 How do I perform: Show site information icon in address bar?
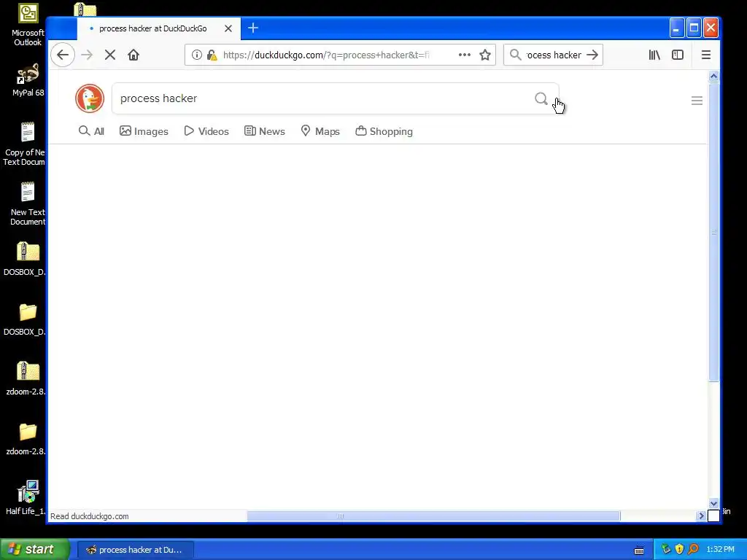pos(196,55)
